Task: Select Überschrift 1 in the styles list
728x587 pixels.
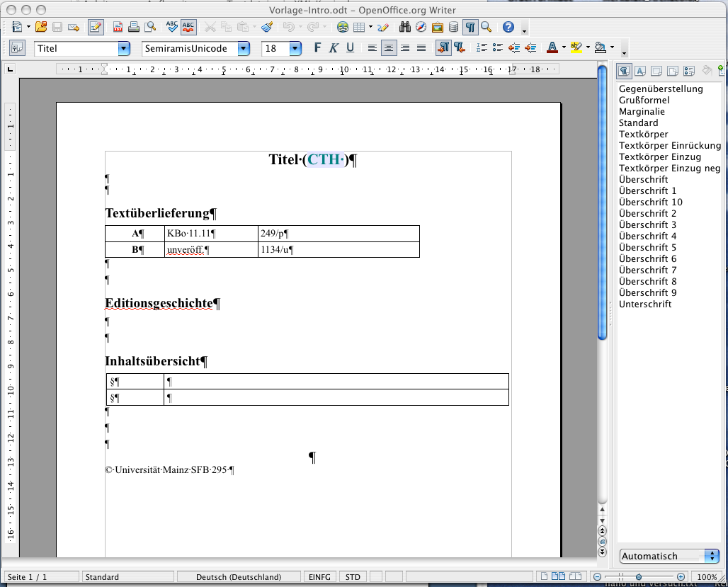Action: (x=647, y=190)
